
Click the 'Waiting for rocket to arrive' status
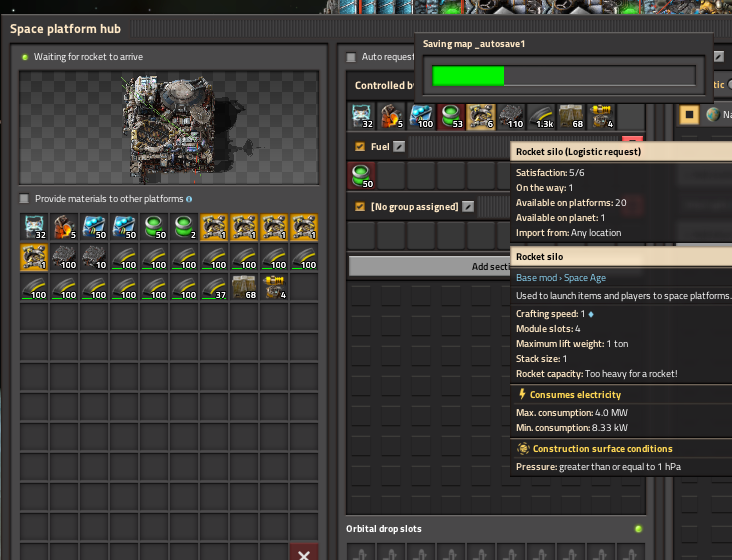click(88, 57)
